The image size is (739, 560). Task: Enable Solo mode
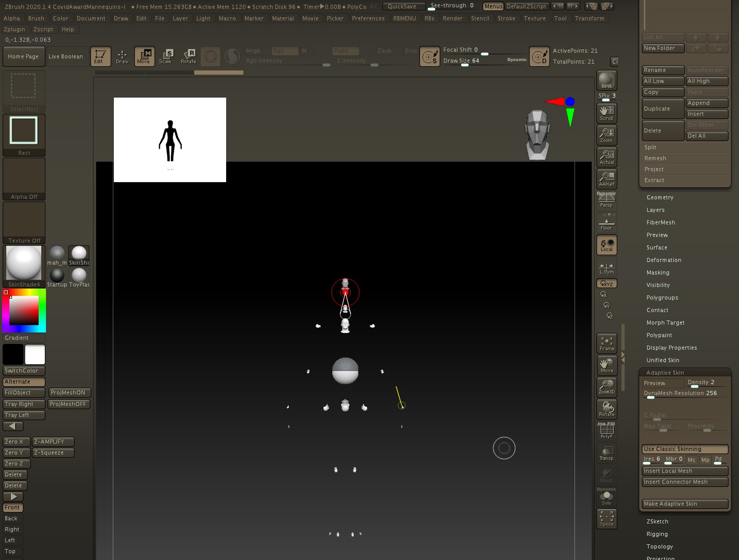tap(606, 497)
